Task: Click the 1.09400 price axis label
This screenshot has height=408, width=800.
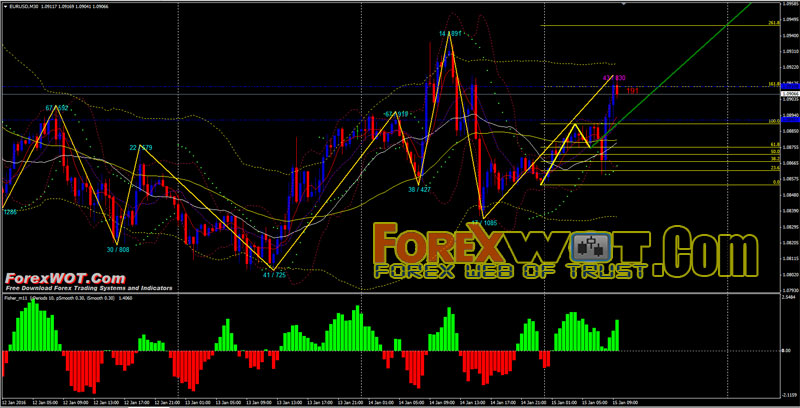Action: click(x=790, y=35)
